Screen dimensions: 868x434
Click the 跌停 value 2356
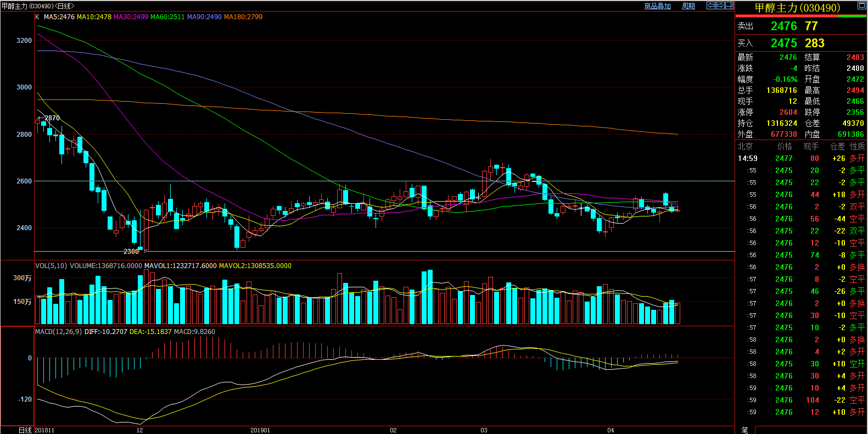tap(855, 112)
